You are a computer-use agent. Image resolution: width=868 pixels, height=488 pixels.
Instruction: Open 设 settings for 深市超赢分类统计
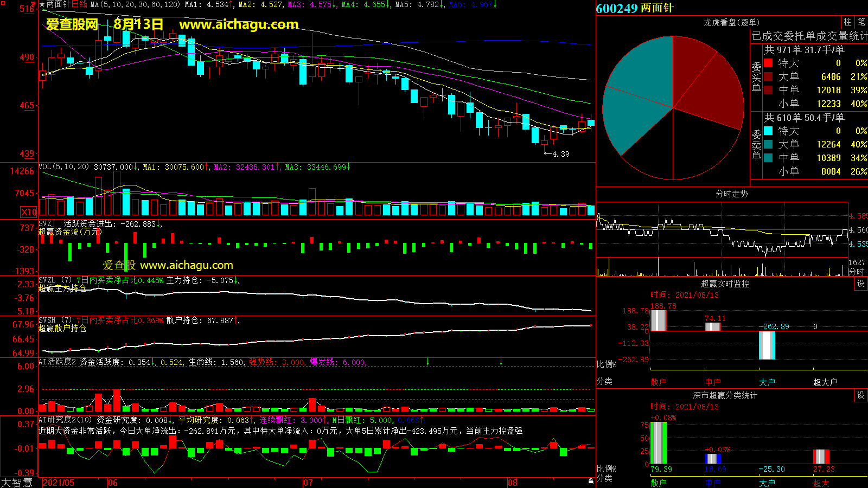pyautogui.click(x=860, y=395)
